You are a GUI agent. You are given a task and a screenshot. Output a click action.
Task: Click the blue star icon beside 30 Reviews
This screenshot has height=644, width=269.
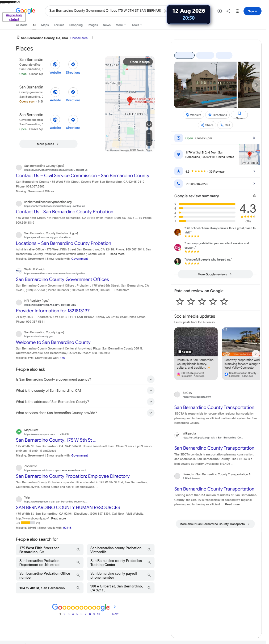(179, 171)
